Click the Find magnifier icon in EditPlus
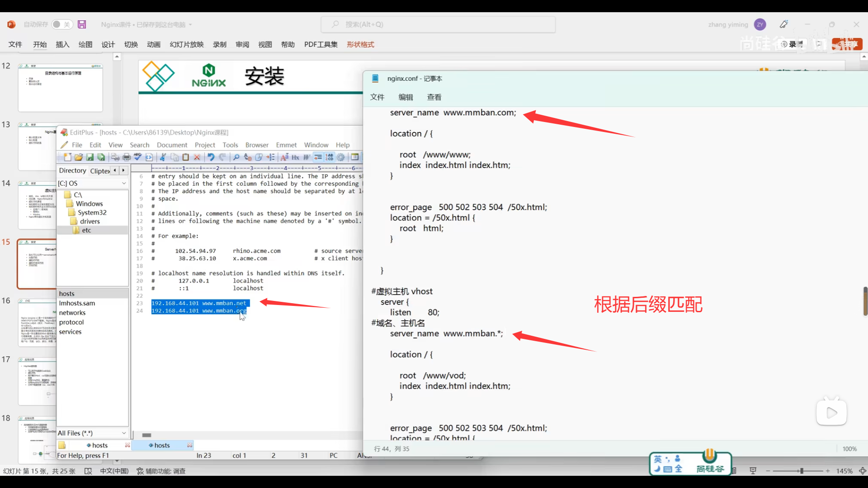Viewport: 868px width, 488px height. coord(236,157)
